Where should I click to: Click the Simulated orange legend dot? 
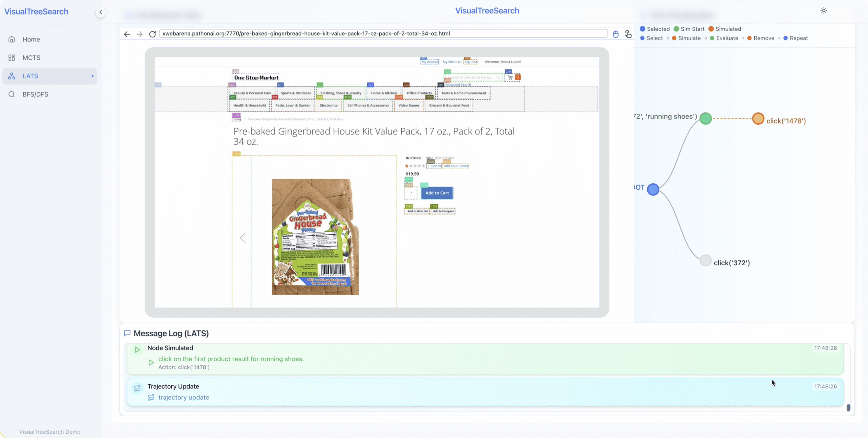coord(711,29)
